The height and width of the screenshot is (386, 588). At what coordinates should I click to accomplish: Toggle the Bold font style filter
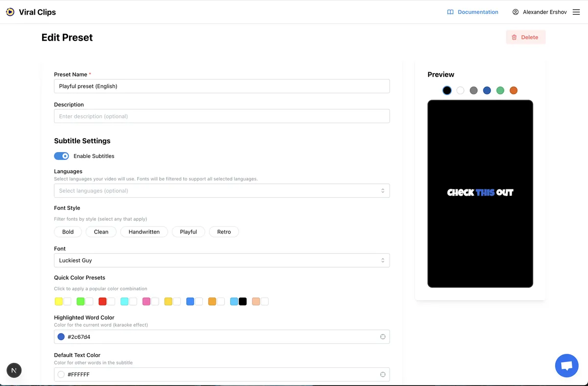coord(68,232)
